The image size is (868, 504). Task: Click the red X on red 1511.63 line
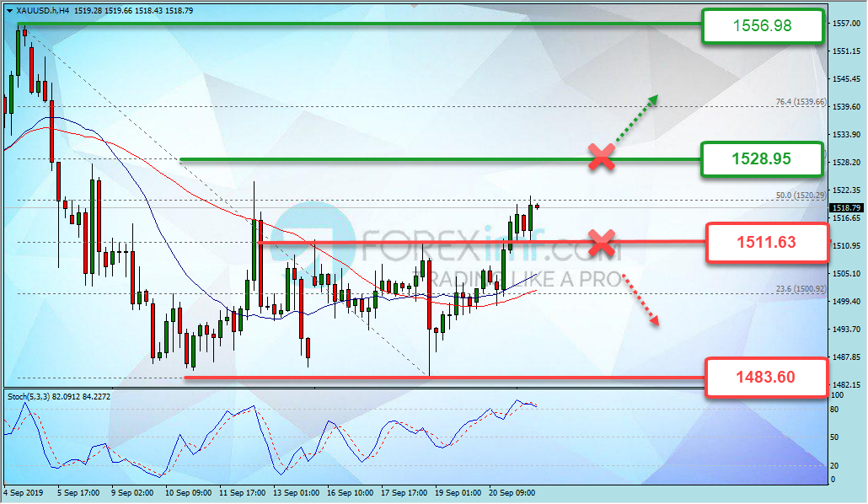click(x=601, y=244)
